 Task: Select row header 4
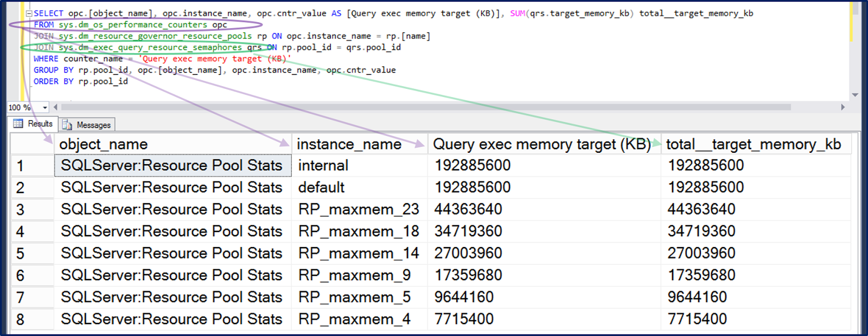(33, 231)
